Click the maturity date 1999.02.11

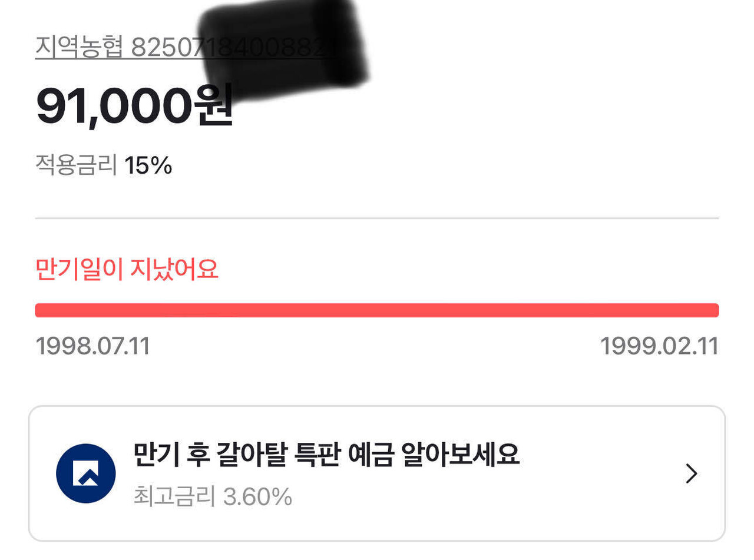point(659,346)
